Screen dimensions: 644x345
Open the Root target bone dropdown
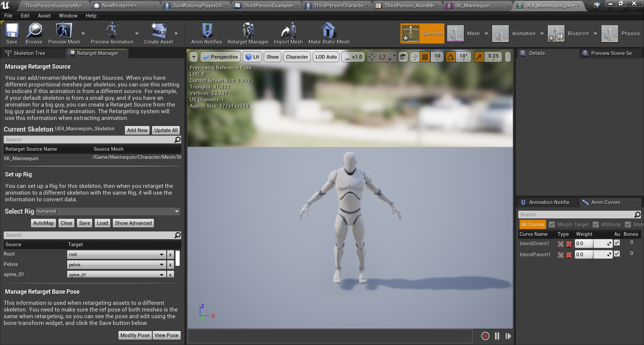point(116,255)
